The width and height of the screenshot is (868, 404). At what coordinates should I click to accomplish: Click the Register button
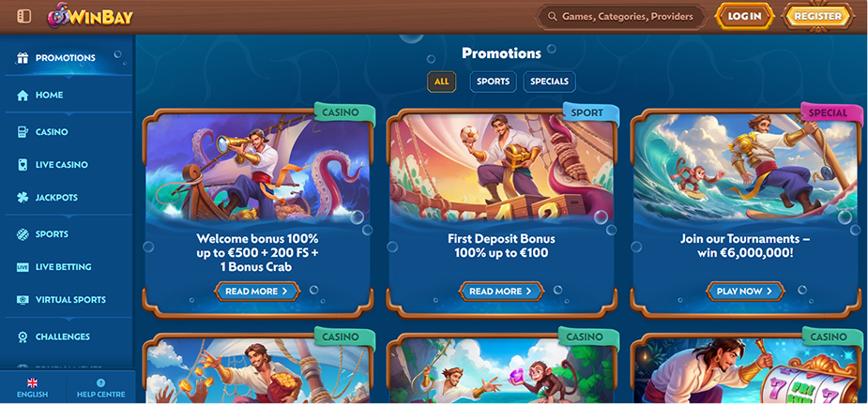click(818, 17)
